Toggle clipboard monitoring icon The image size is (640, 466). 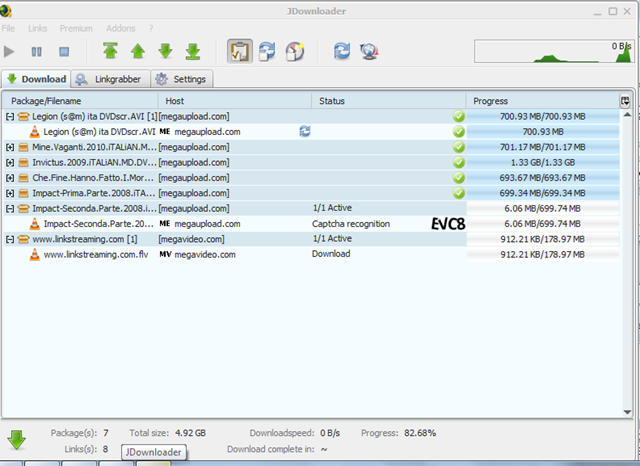tap(240, 51)
